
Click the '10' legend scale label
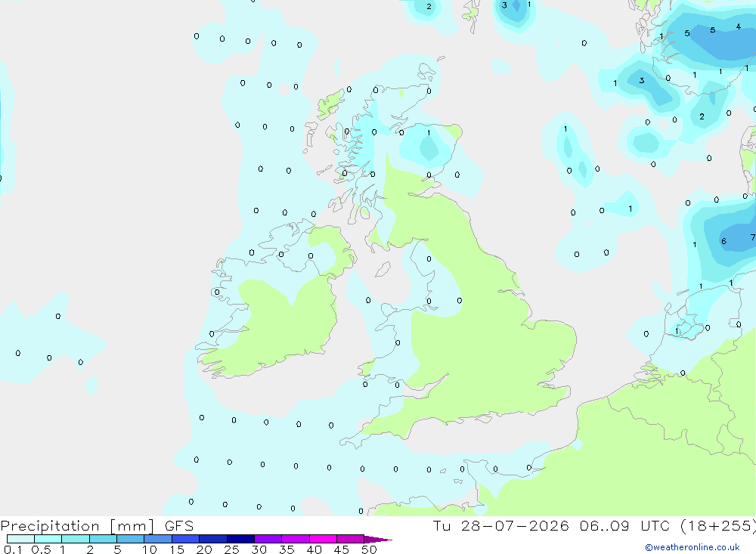coord(150,549)
